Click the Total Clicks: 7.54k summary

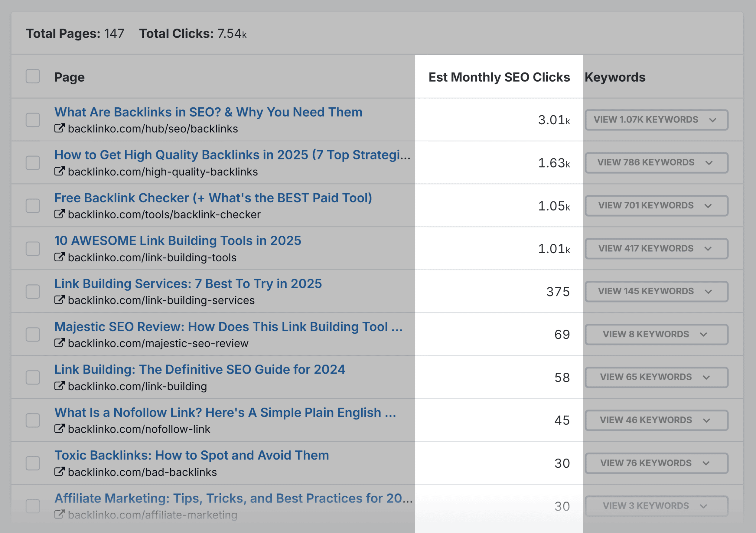193,34
